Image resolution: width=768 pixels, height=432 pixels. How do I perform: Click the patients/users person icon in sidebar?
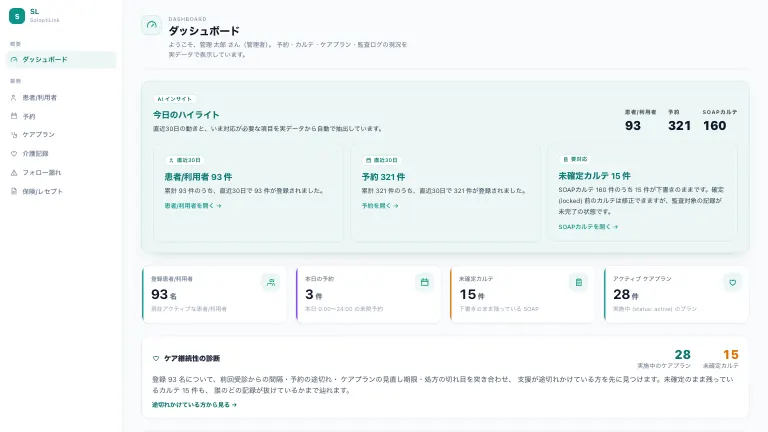click(14, 97)
